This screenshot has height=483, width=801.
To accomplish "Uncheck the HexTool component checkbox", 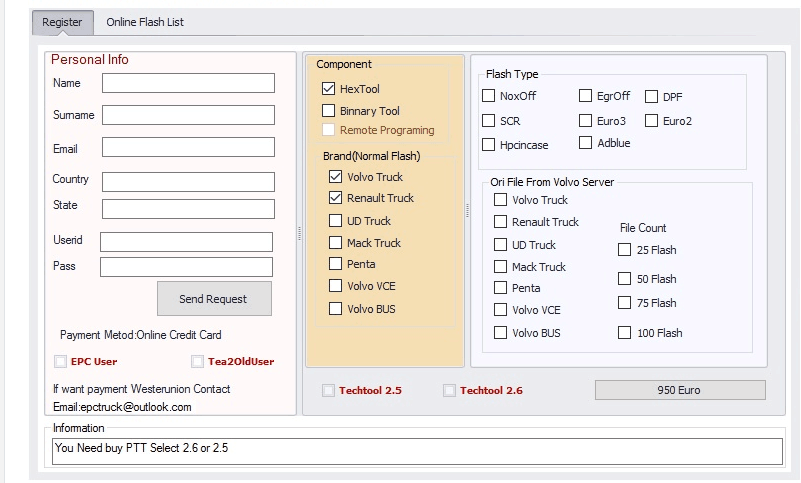I will (x=329, y=89).
